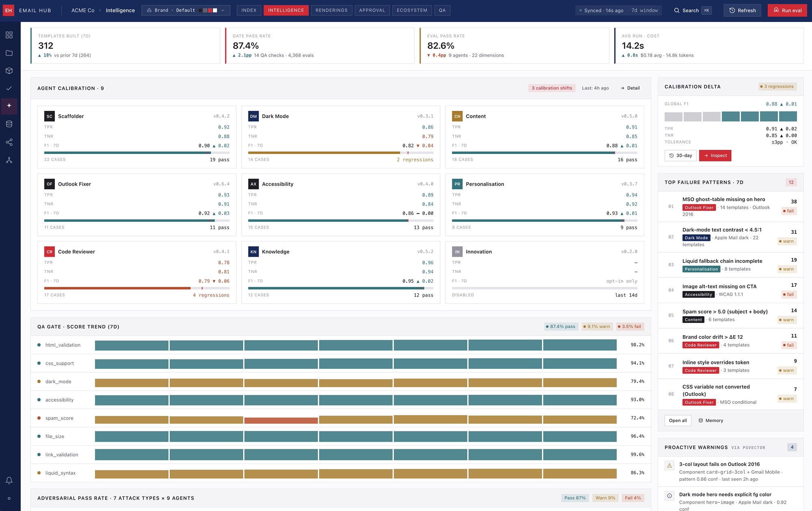Click the red spam_score trend bar segment
Screen dimensions: 812x511
281,420
